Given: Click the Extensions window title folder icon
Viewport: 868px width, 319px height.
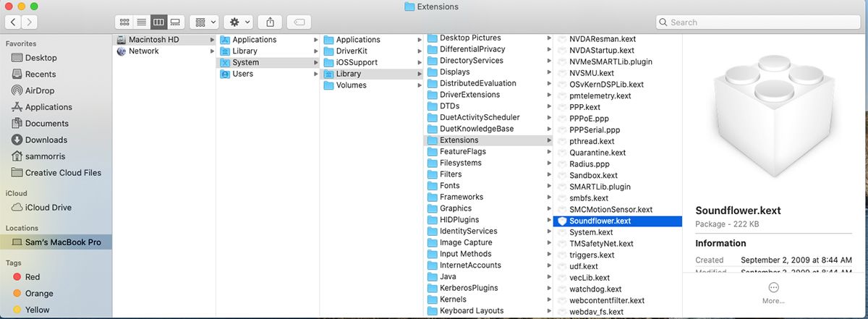Looking at the screenshot, I should coord(409,7).
